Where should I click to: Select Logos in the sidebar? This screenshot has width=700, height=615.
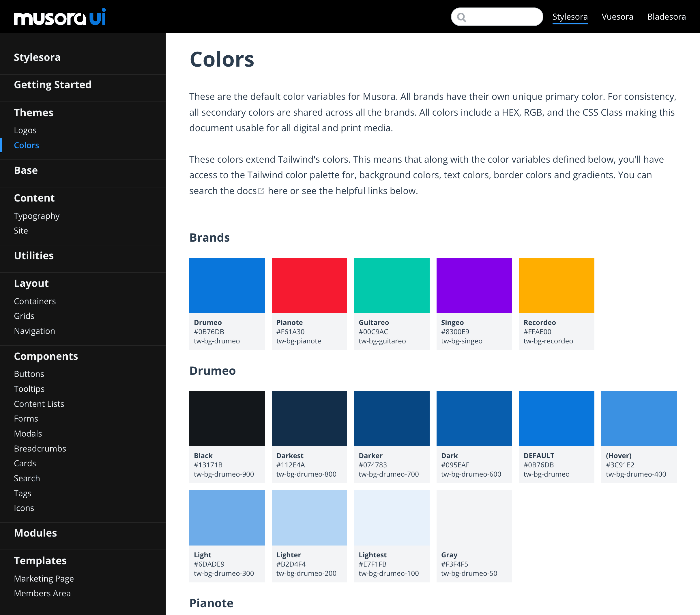(25, 130)
